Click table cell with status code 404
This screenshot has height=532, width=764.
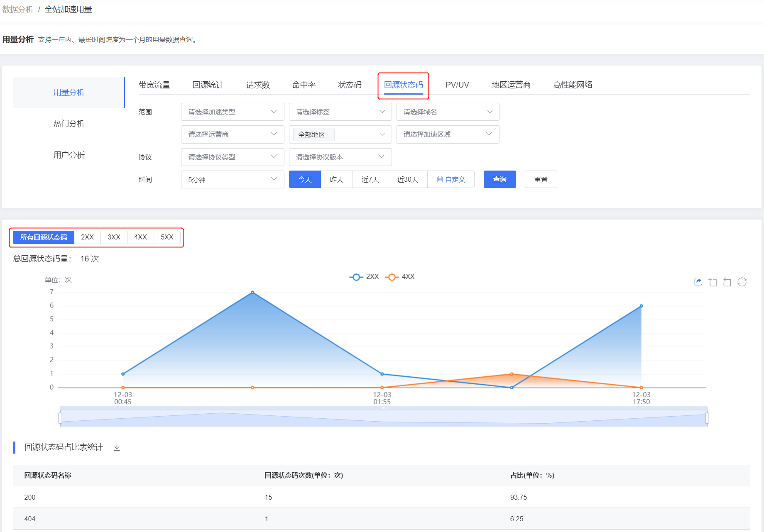tap(30, 519)
